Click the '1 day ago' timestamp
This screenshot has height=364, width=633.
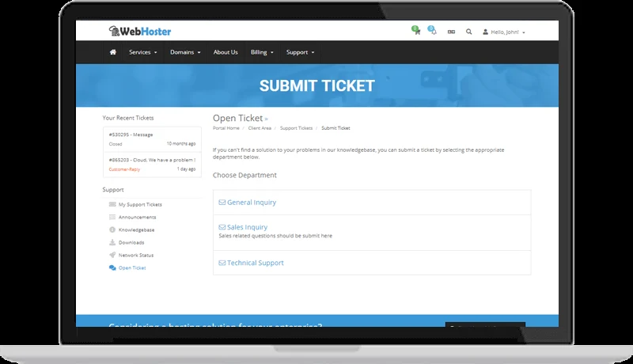(187, 169)
